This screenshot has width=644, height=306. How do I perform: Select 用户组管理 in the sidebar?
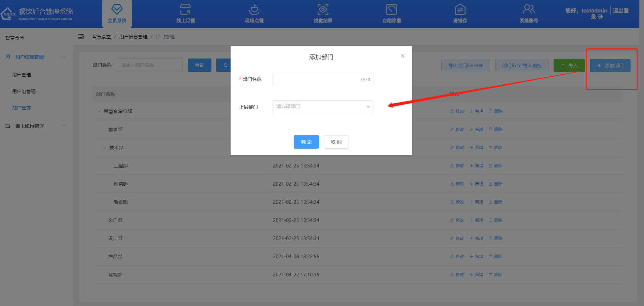pyautogui.click(x=24, y=91)
